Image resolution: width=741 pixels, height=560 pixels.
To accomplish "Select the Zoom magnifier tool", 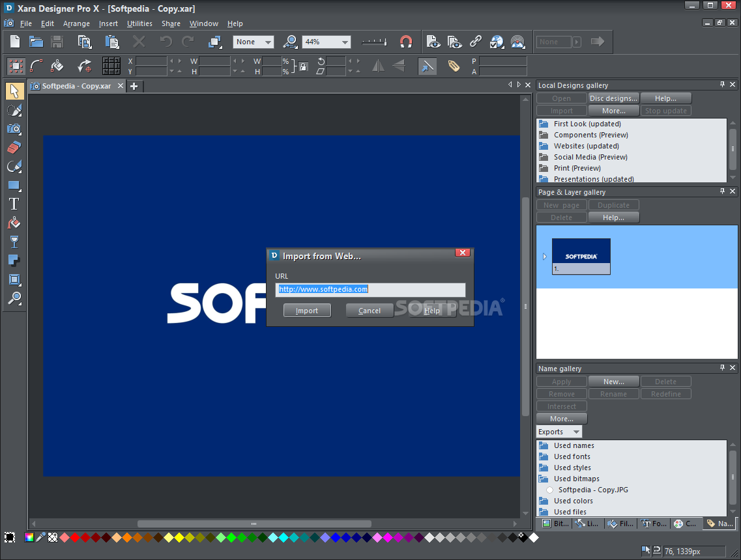I will (x=14, y=298).
